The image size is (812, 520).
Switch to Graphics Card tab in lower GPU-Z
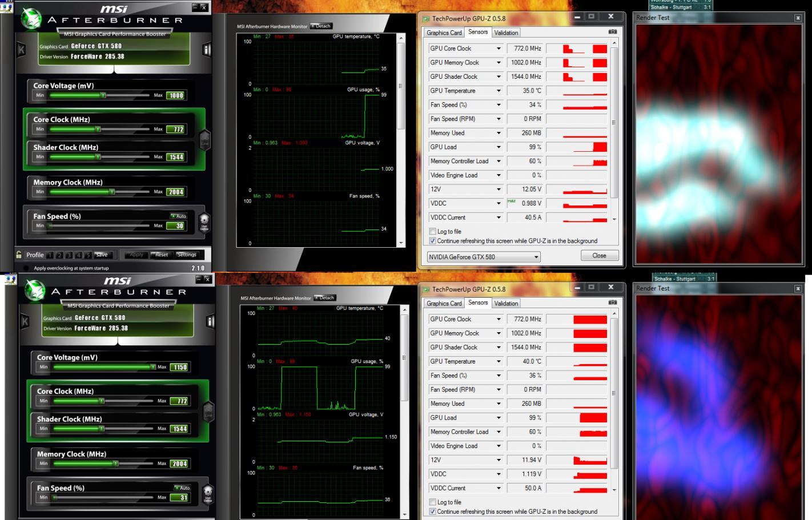(444, 303)
